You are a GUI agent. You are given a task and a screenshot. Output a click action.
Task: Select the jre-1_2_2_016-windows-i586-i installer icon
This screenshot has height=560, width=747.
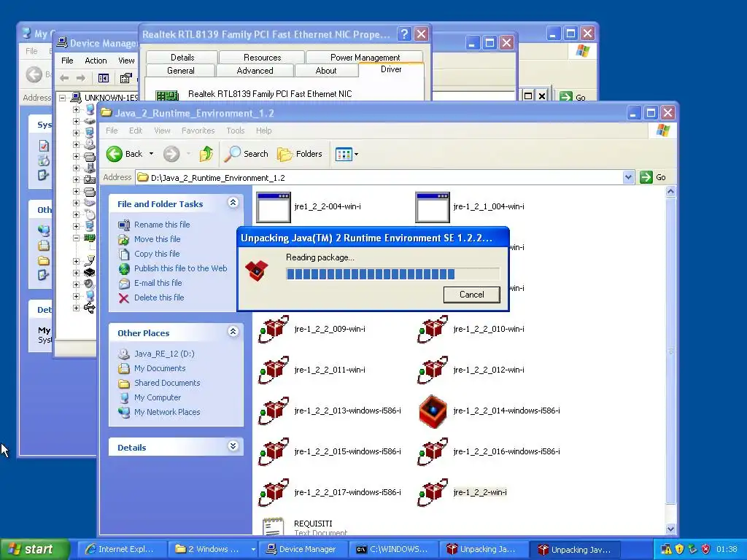click(x=433, y=452)
